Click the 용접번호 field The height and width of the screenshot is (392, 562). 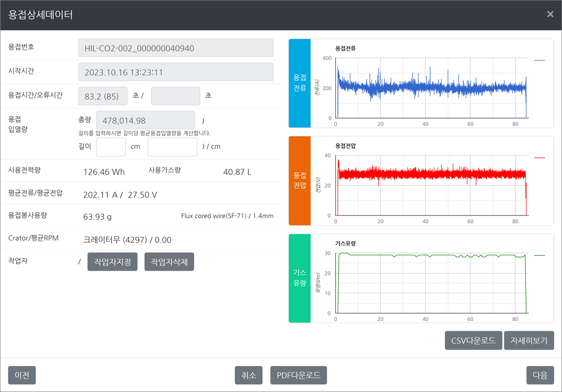coord(176,48)
